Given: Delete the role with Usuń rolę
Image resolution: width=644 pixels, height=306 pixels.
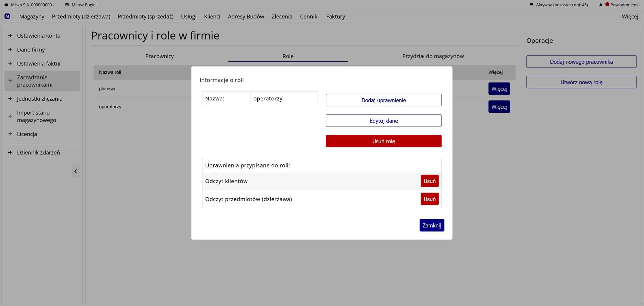Looking at the screenshot, I should 383,141.
